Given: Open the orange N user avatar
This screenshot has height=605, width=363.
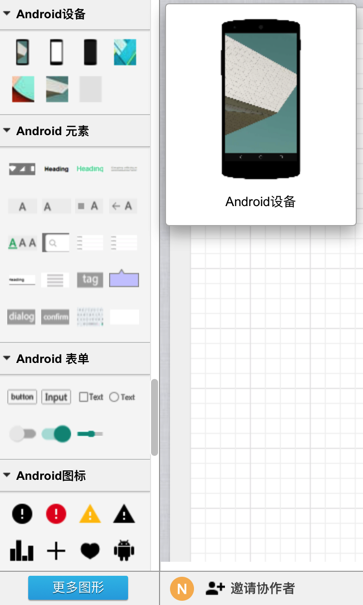Looking at the screenshot, I should (182, 588).
